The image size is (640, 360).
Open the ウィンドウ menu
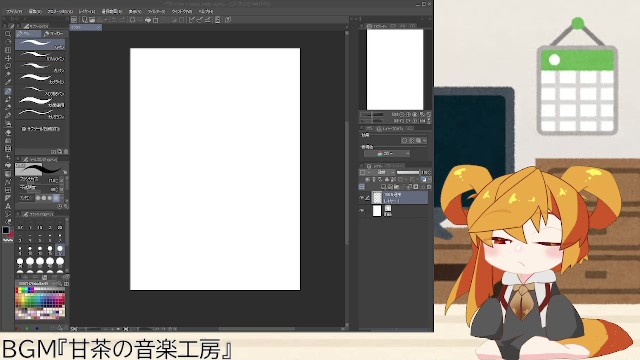point(182,11)
